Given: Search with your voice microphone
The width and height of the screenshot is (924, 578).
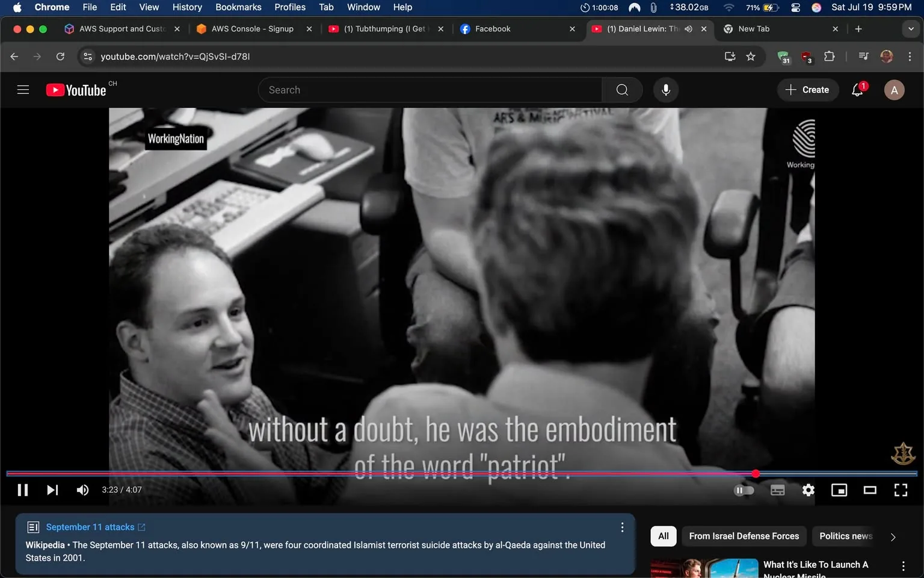Looking at the screenshot, I should click(x=665, y=90).
